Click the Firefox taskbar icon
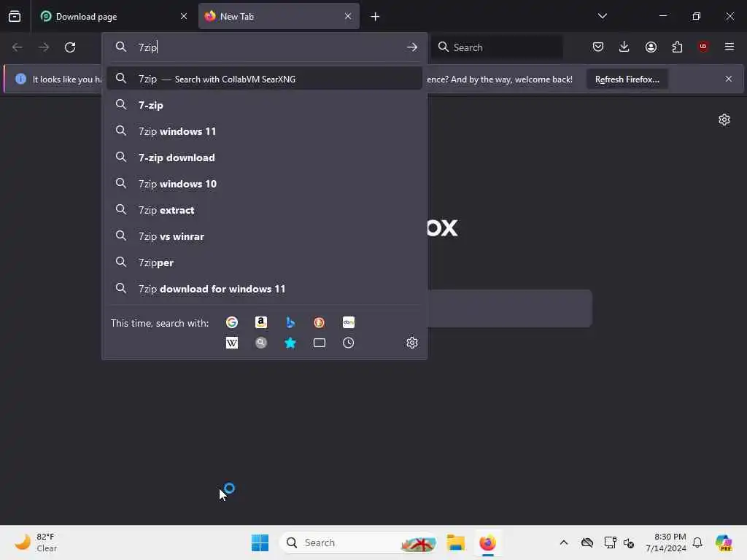747x560 pixels. [x=487, y=542]
